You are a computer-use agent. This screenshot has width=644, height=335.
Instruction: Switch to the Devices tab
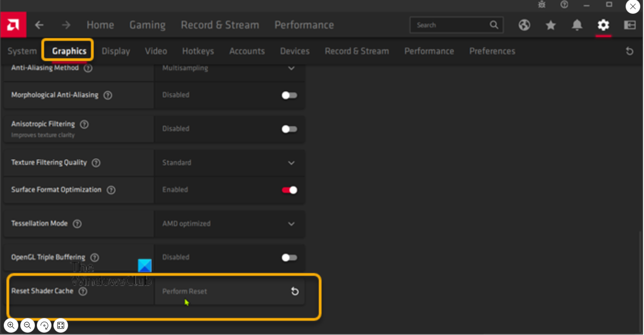coord(295,51)
